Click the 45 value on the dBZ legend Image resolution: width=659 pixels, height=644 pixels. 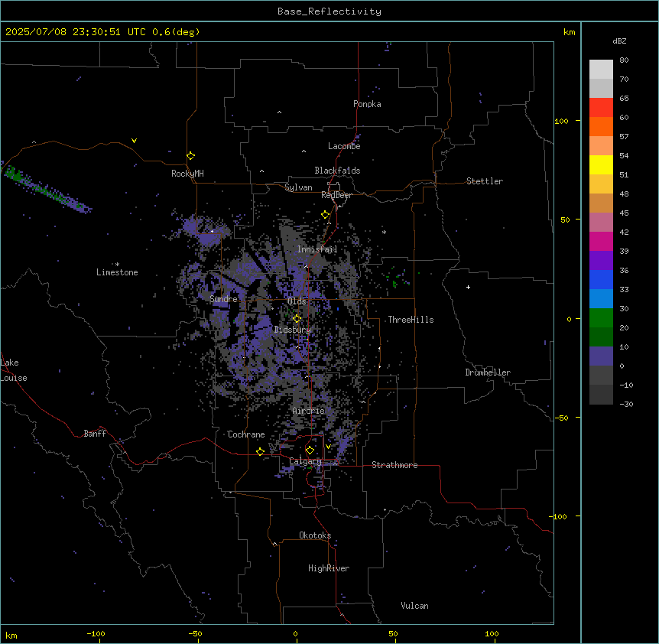[x=624, y=213]
